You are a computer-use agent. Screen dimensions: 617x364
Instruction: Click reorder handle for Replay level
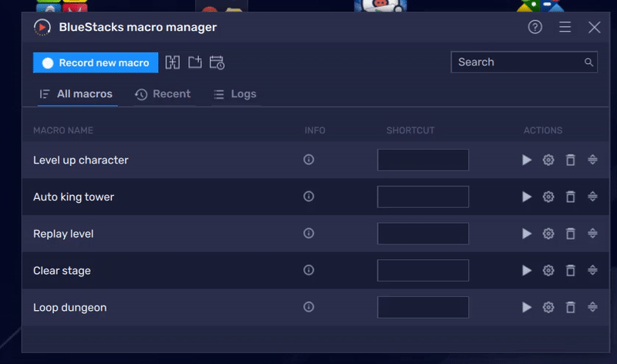(x=592, y=233)
